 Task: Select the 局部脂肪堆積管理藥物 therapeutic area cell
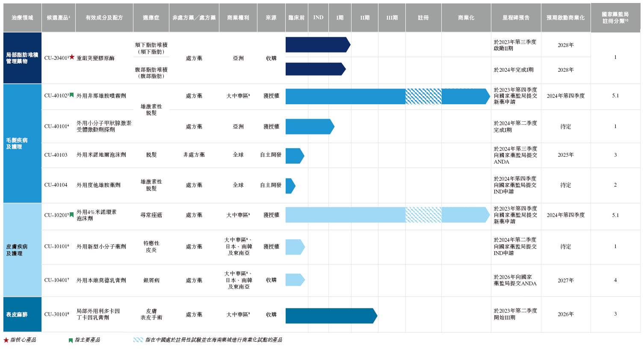(x=22, y=58)
